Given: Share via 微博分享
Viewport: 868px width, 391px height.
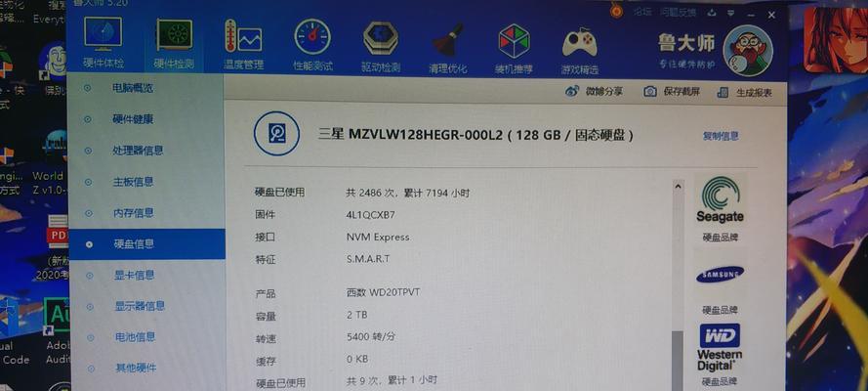Looking at the screenshot, I should pos(594,91).
